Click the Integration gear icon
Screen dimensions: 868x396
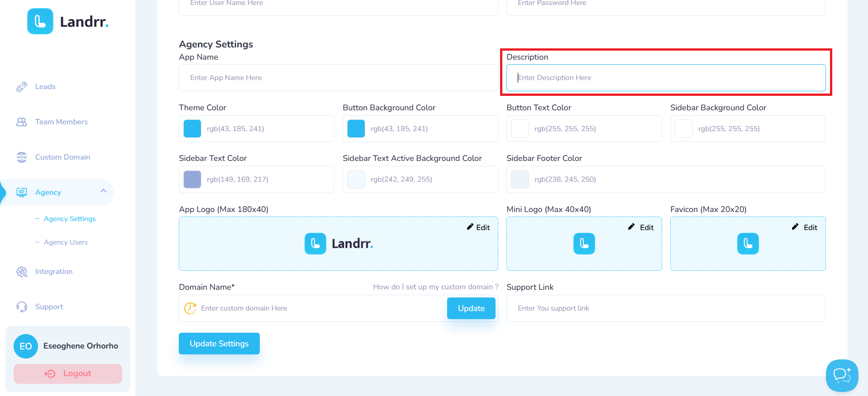point(22,272)
